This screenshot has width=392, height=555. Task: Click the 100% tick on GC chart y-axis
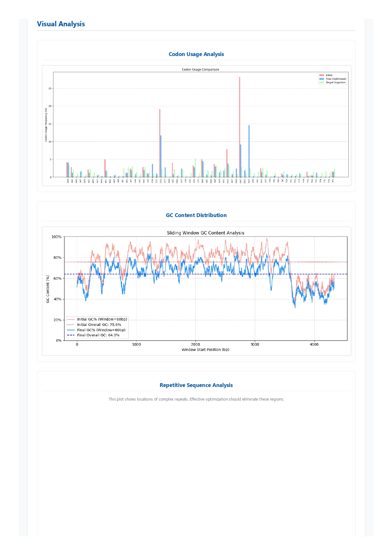[x=56, y=237]
